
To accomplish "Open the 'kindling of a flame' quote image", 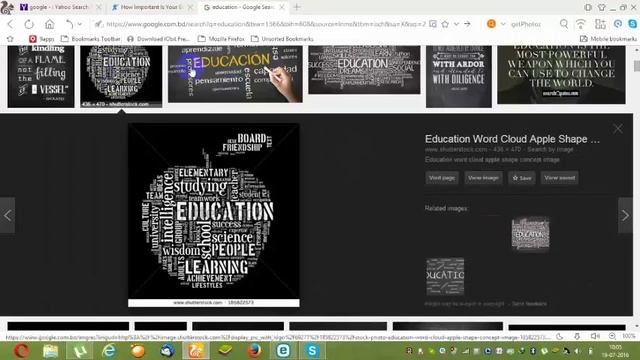I will (x=41, y=76).
